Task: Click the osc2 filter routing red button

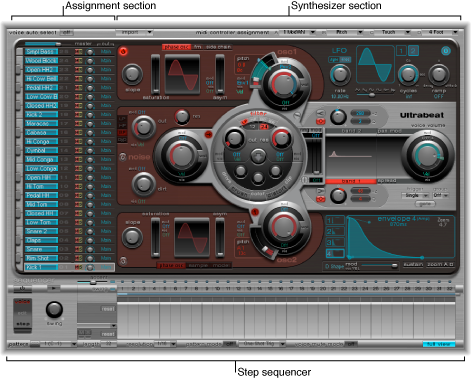Action: point(255,212)
